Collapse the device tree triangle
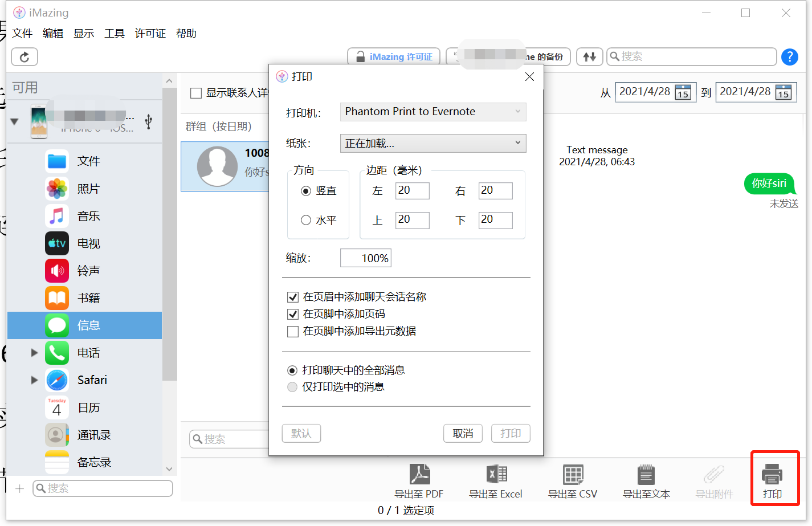Image resolution: width=812 pixels, height=526 pixels. tap(15, 121)
